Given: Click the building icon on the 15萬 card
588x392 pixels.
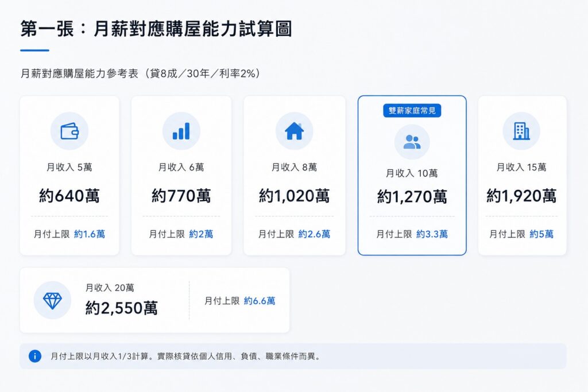Looking at the screenshot, I should 521,131.
